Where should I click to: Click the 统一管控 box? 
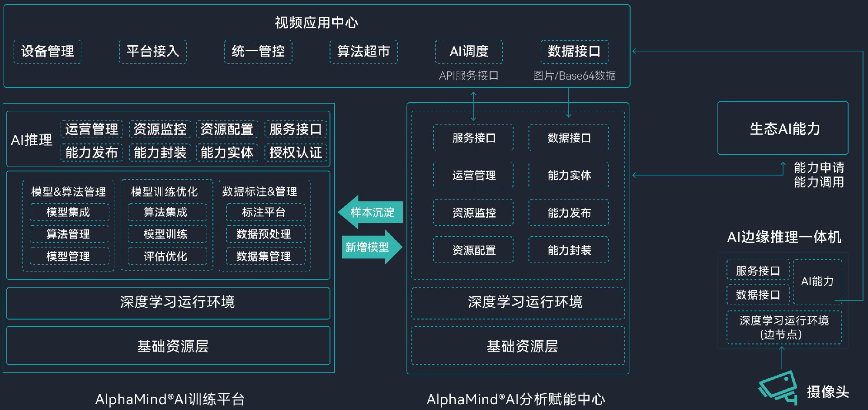pyautogui.click(x=258, y=52)
